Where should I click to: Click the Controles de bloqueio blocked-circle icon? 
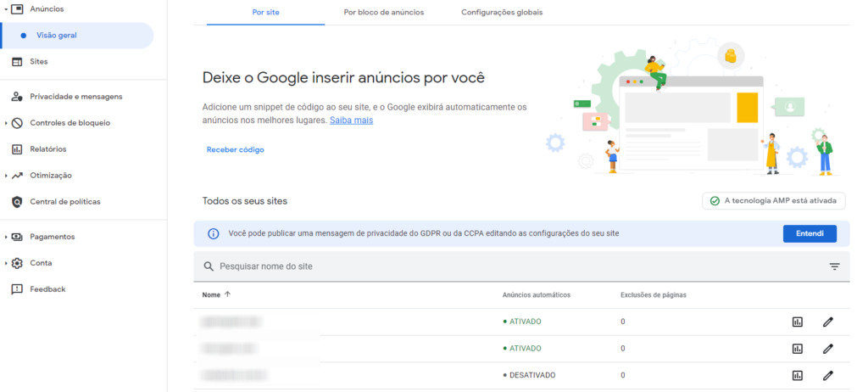pos(17,123)
